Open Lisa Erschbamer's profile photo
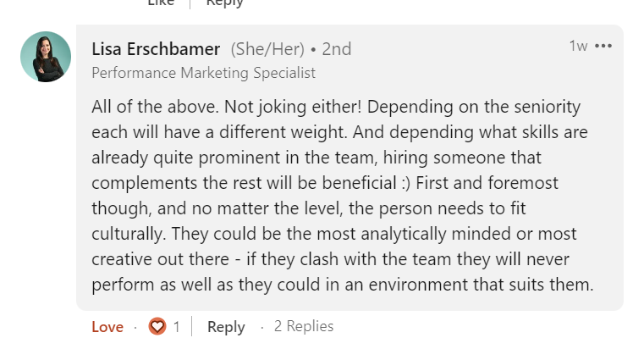Screen dimensions: 644x349 point(46,57)
